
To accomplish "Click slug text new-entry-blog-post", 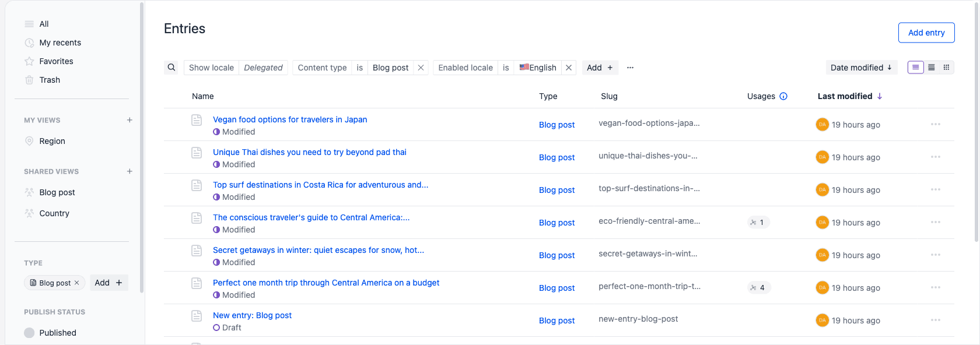I will pyautogui.click(x=638, y=319).
